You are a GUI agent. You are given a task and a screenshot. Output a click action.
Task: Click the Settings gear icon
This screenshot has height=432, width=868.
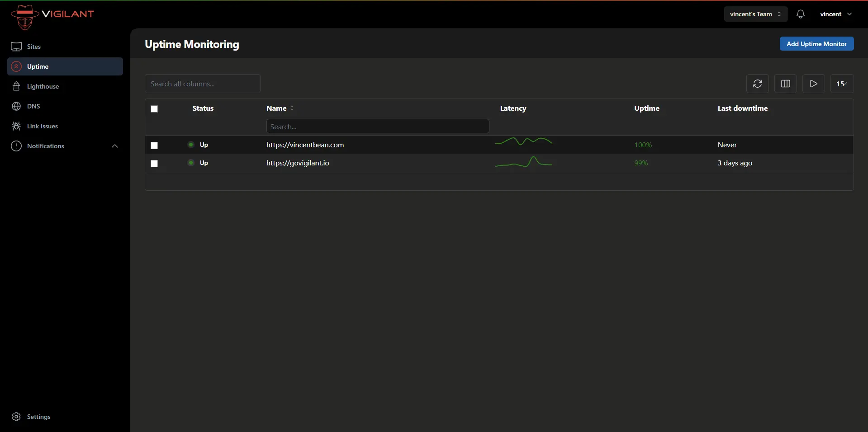16,417
